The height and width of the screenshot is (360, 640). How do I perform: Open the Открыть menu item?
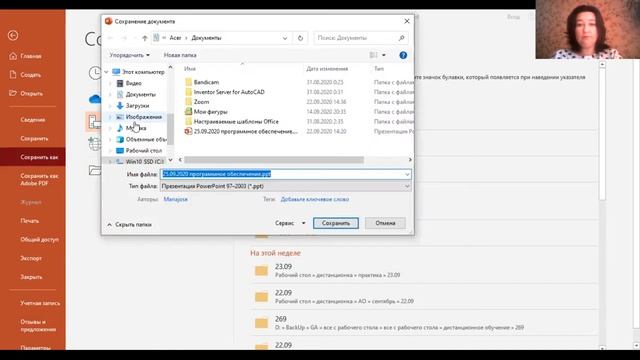tap(26, 93)
